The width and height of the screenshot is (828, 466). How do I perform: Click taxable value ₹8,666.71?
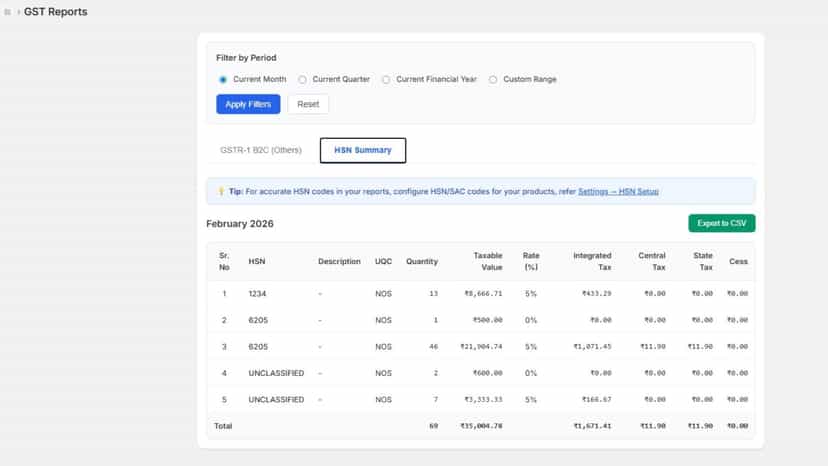(483, 294)
